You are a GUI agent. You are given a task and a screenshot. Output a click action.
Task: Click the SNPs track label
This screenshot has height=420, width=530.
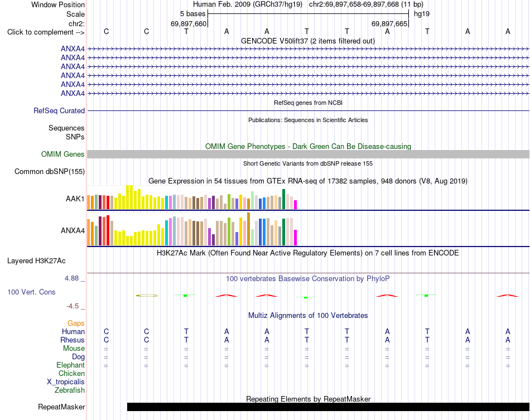click(x=75, y=137)
